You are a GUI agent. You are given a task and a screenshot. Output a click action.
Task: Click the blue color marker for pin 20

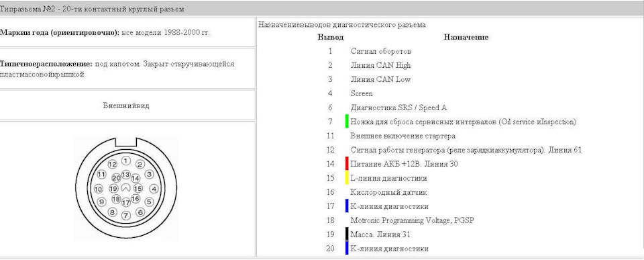tap(347, 248)
